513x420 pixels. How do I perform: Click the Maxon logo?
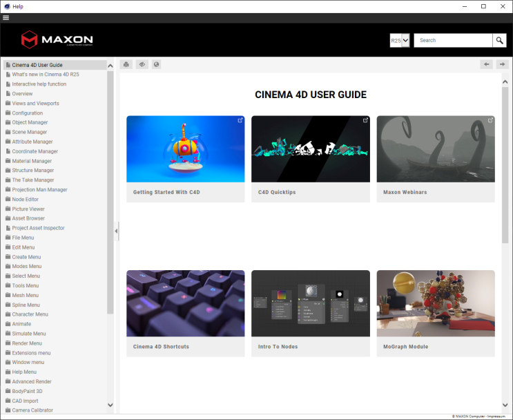pos(57,39)
